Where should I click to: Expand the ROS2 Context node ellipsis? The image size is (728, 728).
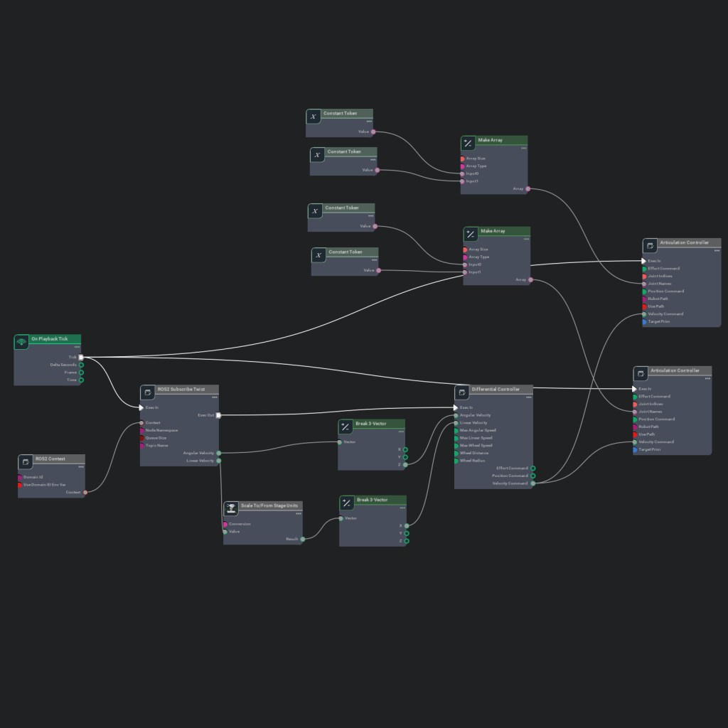[x=81, y=466]
